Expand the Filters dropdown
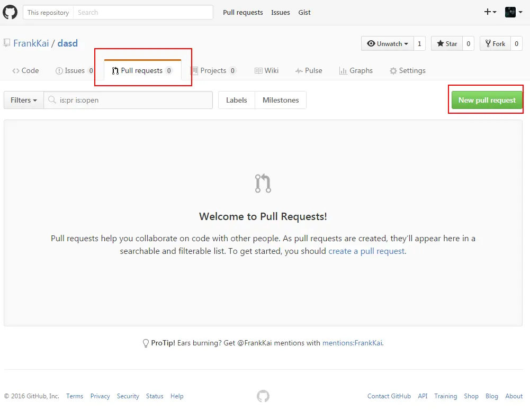Image resolution: width=530 pixels, height=420 pixels. (x=24, y=100)
